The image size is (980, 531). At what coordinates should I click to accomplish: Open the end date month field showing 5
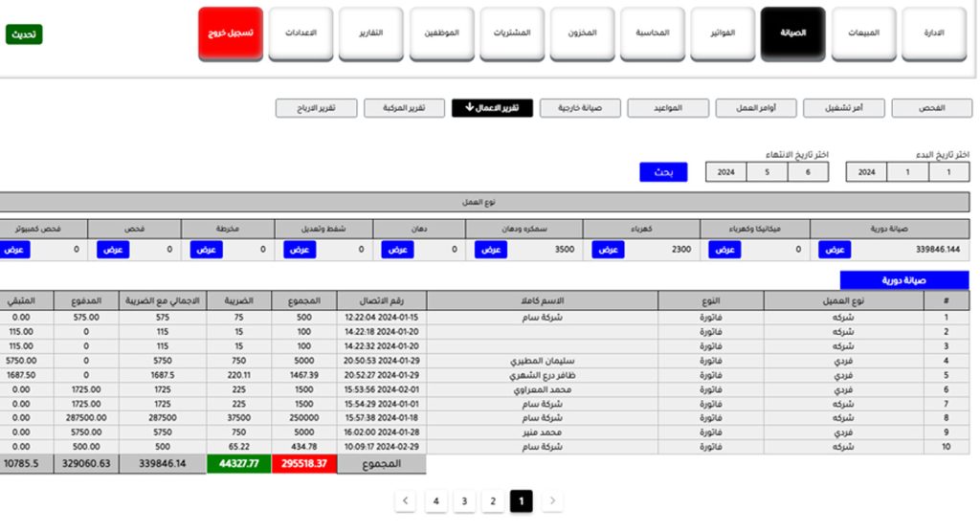point(768,172)
